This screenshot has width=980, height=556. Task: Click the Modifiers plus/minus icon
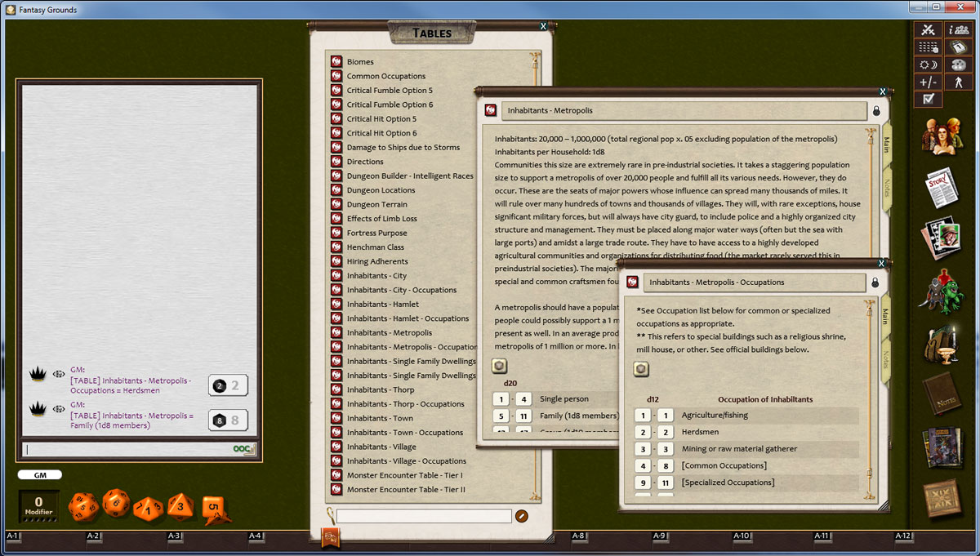pyautogui.click(x=928, y=82)
